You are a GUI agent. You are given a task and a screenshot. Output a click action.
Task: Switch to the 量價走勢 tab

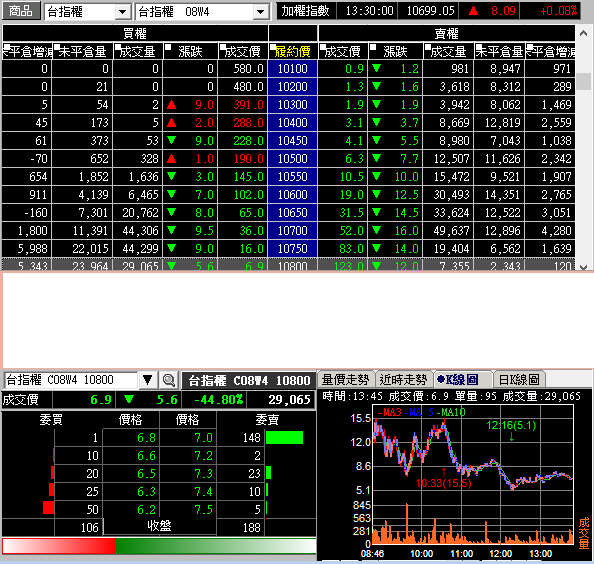point(345,379)
